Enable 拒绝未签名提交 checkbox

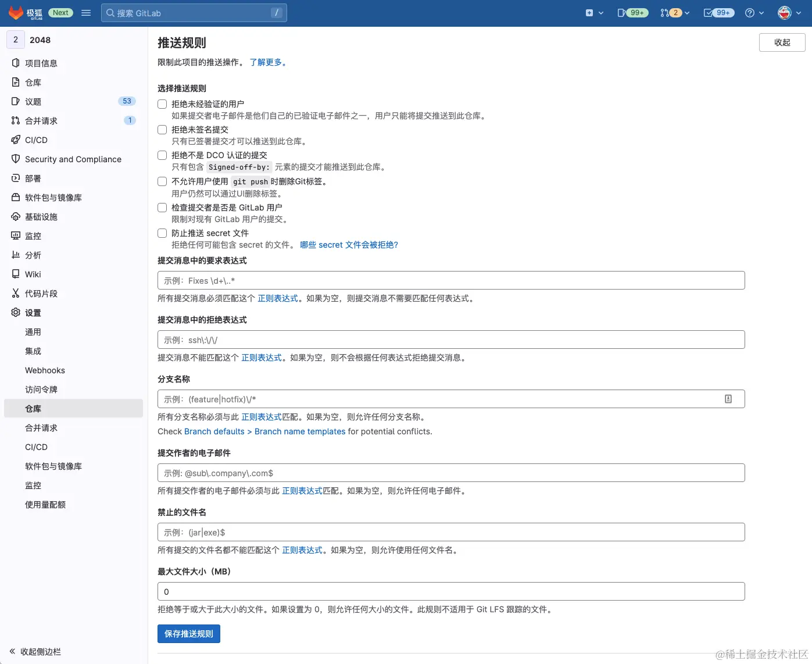(162, 130)
